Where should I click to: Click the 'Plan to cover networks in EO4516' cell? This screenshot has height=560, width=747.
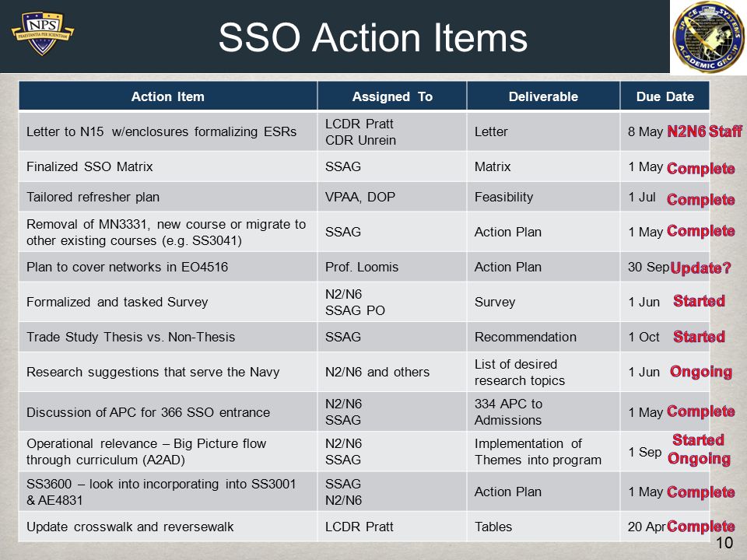(x=168, y=267)
